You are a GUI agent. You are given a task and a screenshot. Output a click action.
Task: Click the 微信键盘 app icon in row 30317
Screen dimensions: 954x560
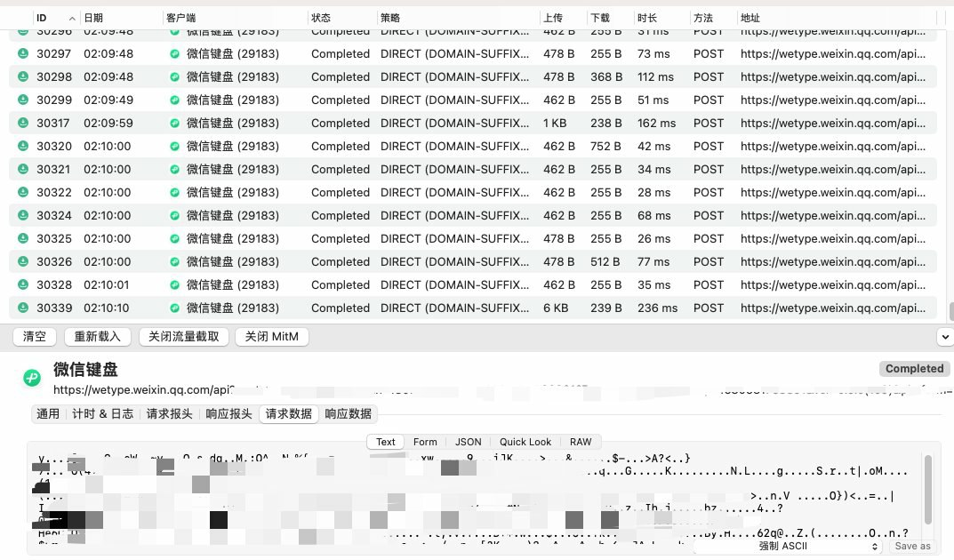174,123
